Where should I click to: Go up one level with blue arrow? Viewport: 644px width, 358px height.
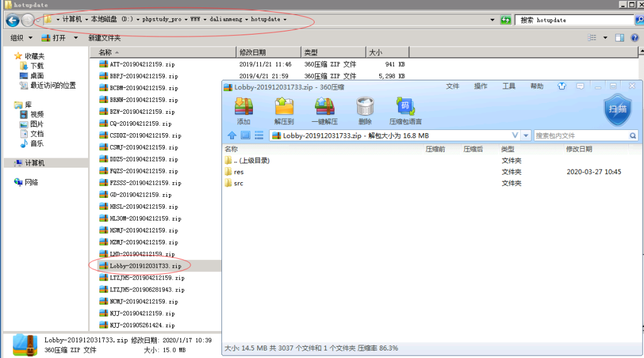231,135
